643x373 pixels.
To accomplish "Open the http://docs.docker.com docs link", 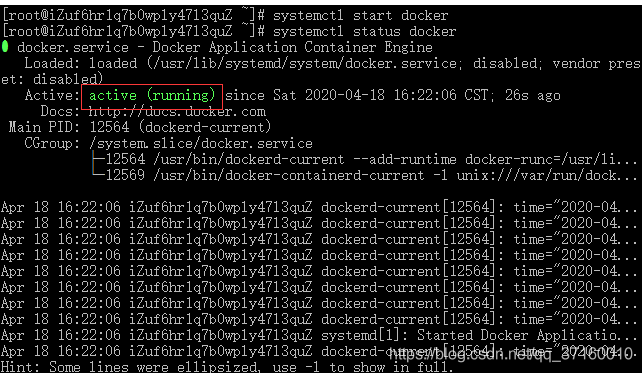I will [x=177, y=111].
